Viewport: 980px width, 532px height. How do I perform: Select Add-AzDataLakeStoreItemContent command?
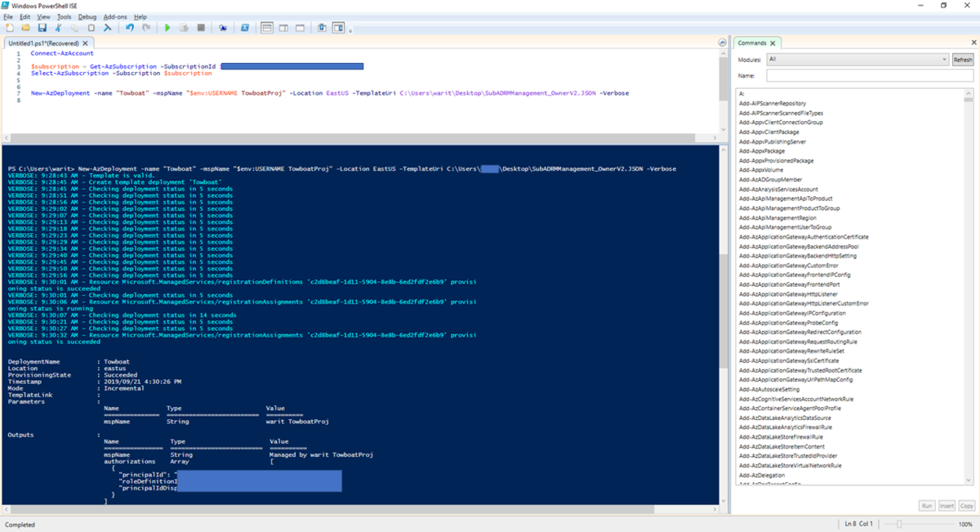click(782, 447)
